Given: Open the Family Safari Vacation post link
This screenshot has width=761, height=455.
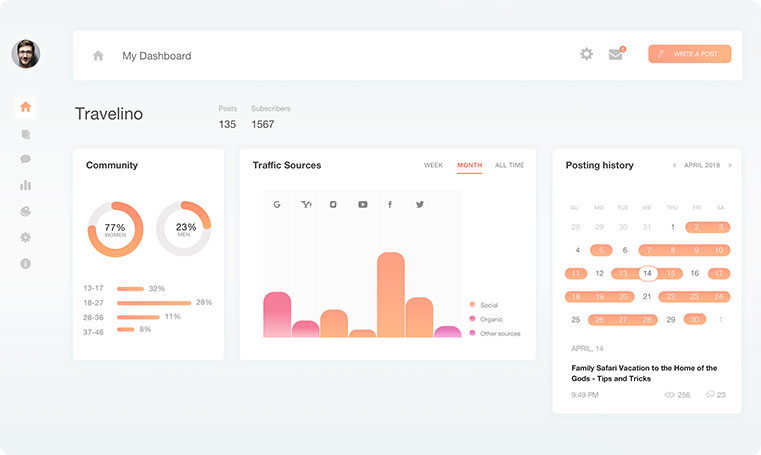Looking at the screenshot, I should coord(644,373).
